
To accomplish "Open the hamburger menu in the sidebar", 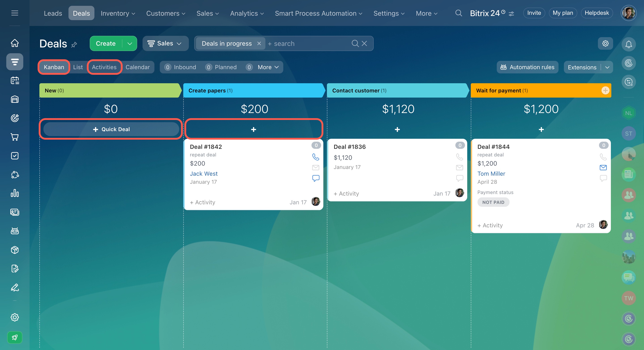I will pyautogui.click(x=15, y=13).
